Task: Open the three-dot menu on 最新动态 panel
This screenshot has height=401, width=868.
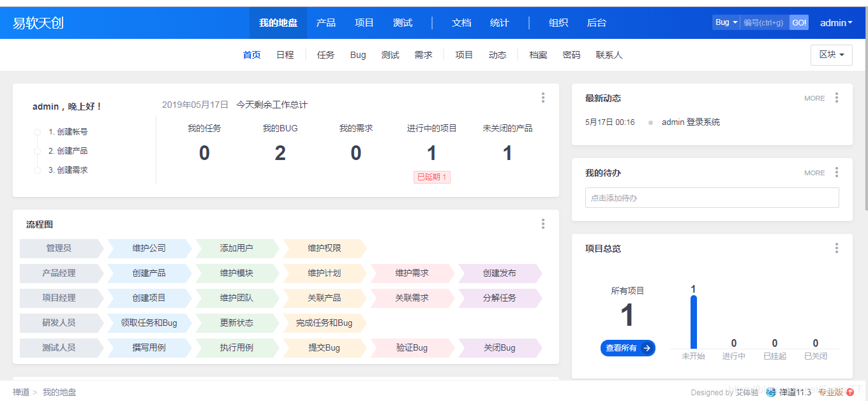Action: point(837,98)
